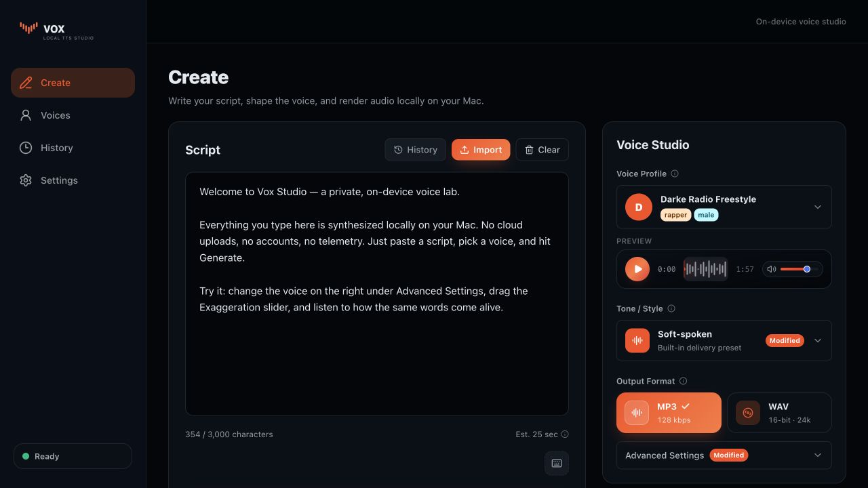The height and width of the screenshot is (488, 868).
Task: Play the voice preview
Action: (637, 269)
